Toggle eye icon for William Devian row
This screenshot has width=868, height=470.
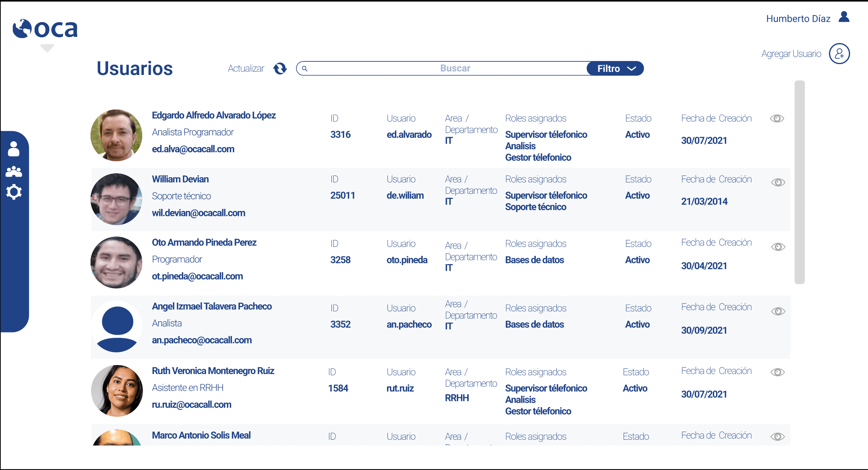click(x=778, y=183)
